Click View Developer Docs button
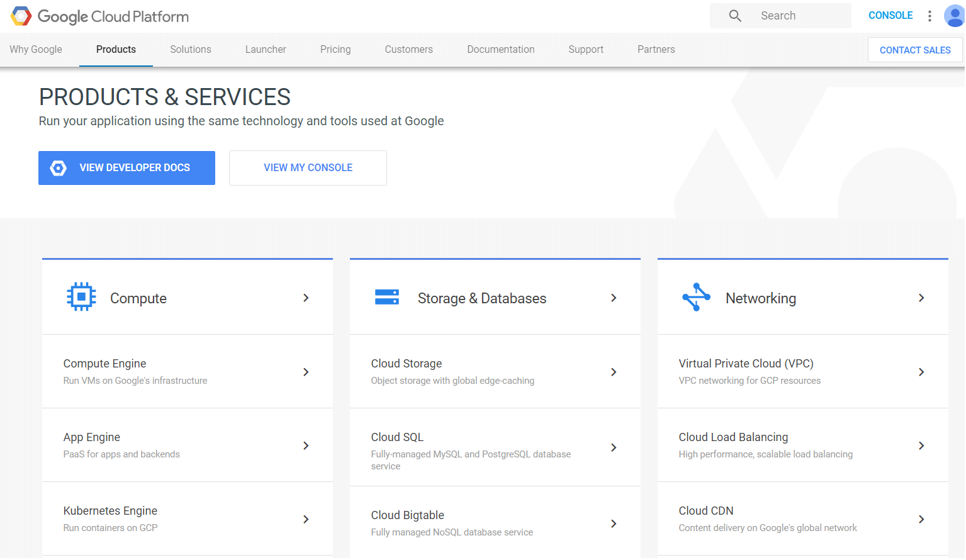Viewport: 966px width, 560px height. [x=126, y=168]
